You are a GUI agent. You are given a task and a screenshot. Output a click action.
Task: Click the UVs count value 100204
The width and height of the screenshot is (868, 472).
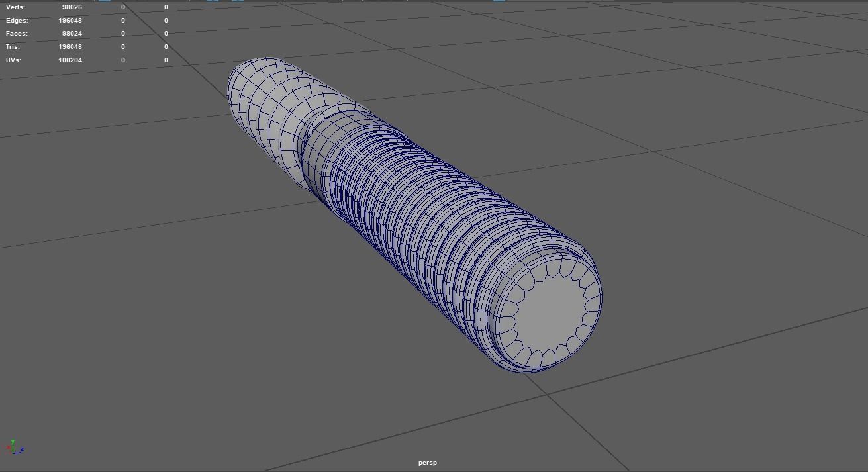pyautogui.click(x=70, y=60)
